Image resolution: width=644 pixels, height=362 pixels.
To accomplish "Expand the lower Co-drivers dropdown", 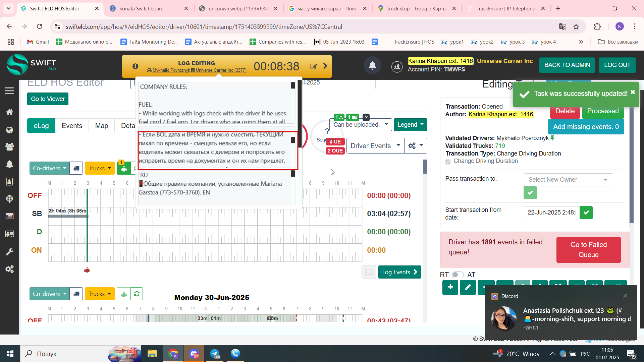I will click(50, 294).
